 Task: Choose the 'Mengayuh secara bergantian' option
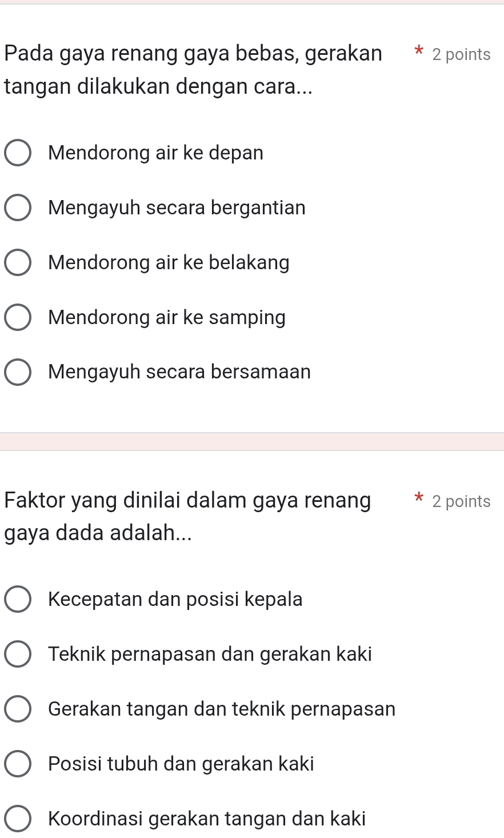click(x=18, y=208)
